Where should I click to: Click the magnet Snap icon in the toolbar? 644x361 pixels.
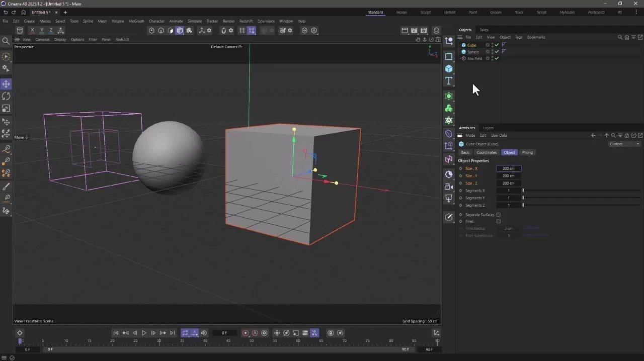point(224,31)
